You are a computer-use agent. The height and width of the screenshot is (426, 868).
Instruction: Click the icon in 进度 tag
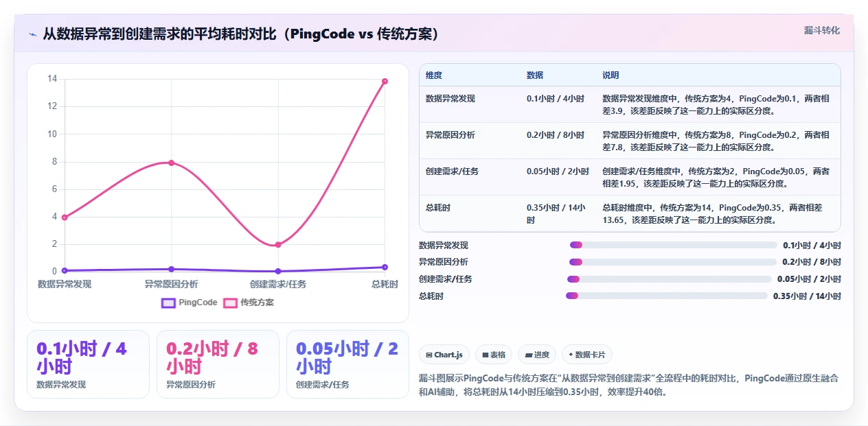pyautogui.click(x=527, y=355)
